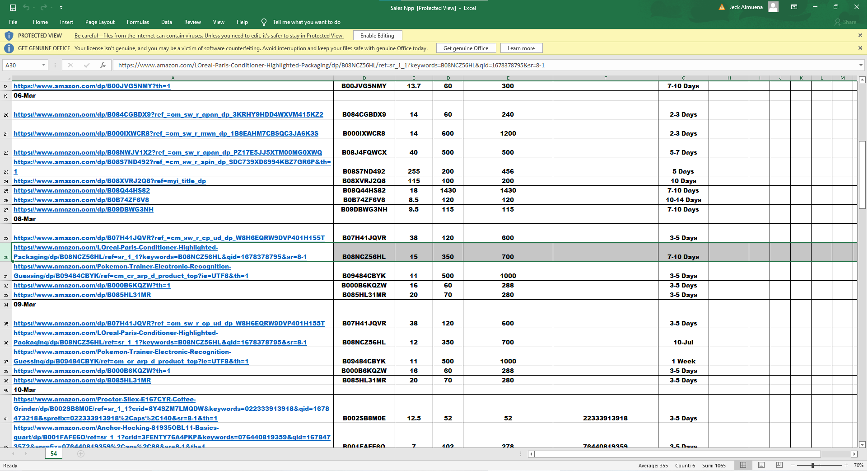The width and height of the screenshot is (868, 471).
Task: Click the 22333913918 cell
Action: click(605, 409)
